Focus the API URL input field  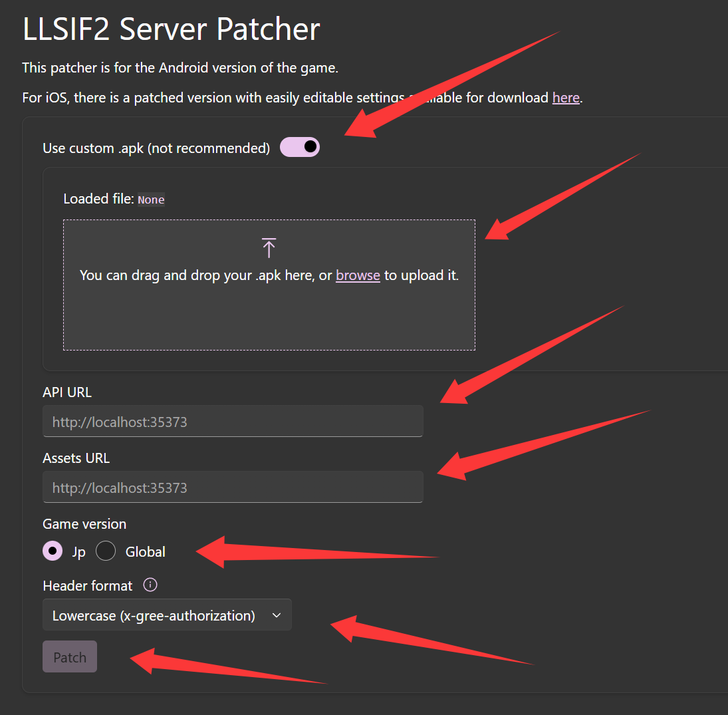click(x=233, y=422)
